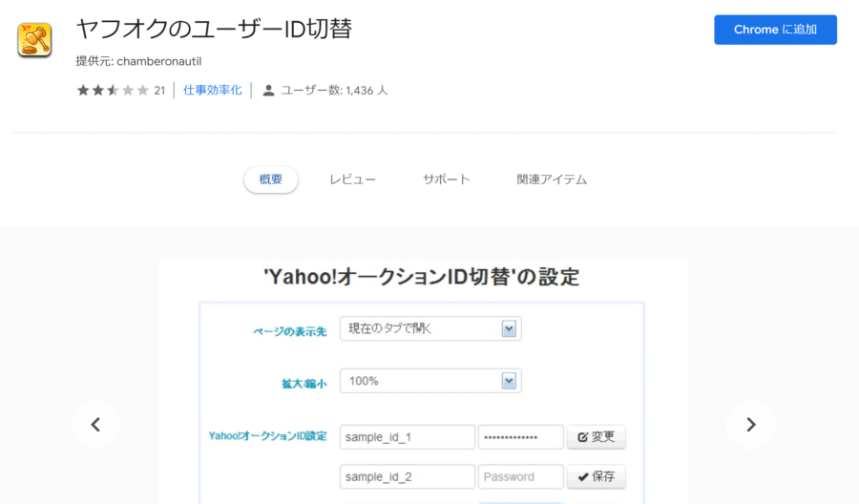Click the star rating of 21 reviews

[x=113, y=90]
